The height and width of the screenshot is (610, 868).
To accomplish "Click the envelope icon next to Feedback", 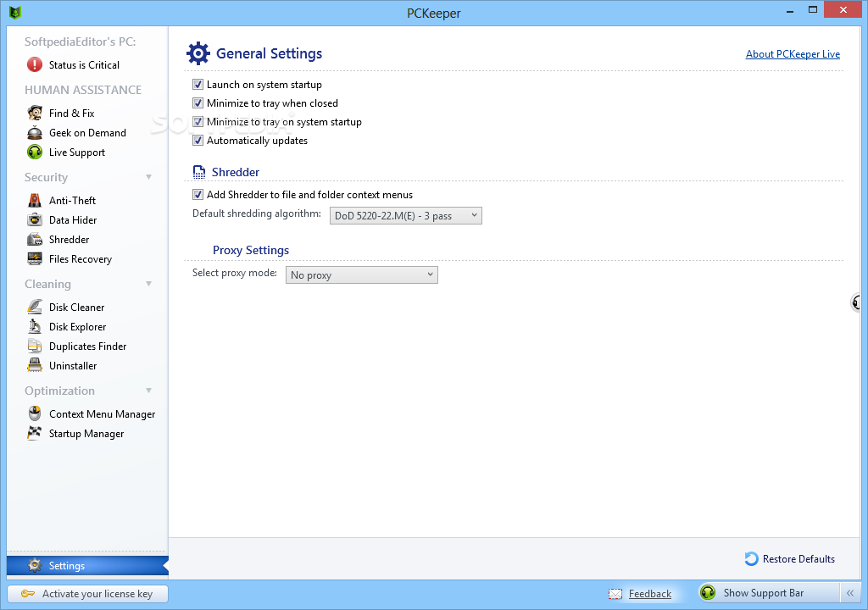I will tap(615, 594).
